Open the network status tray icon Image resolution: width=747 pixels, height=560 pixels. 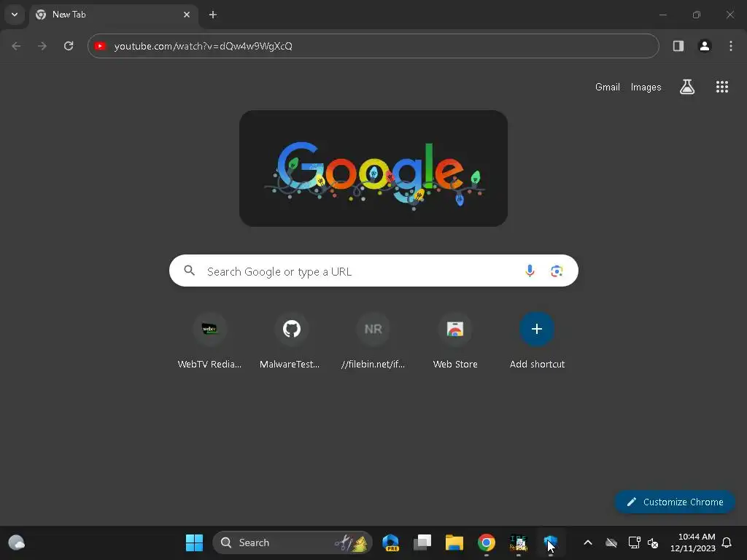coord(635,542)
